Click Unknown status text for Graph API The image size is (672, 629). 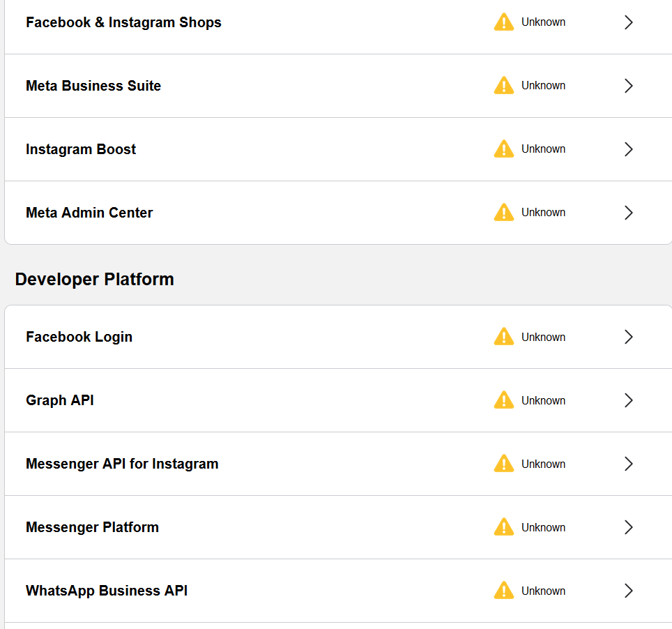(543, 400)
